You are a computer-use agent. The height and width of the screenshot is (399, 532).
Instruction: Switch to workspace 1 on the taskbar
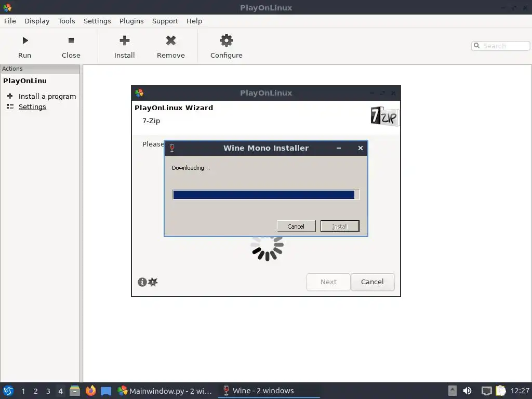tap(23, 391)
